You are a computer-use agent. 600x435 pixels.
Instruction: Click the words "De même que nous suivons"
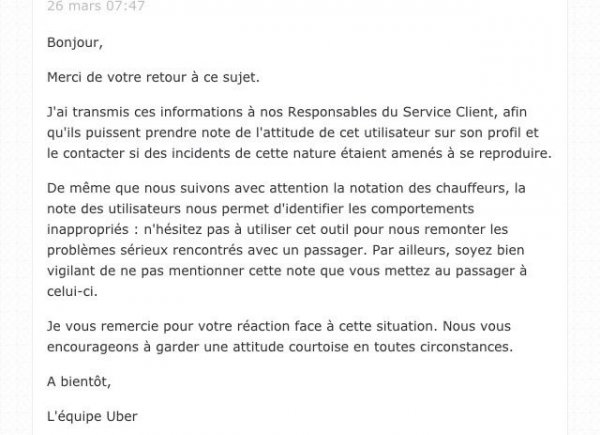coord(138,188)
